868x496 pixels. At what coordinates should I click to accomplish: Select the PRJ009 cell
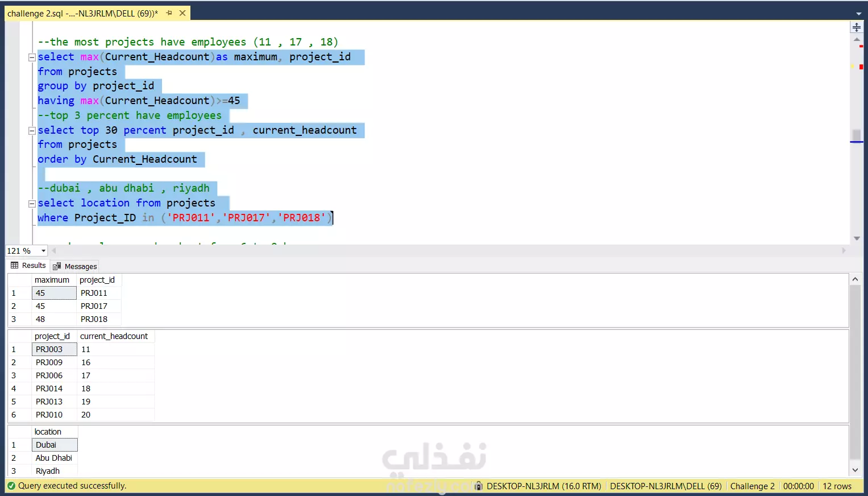[54, 362]
